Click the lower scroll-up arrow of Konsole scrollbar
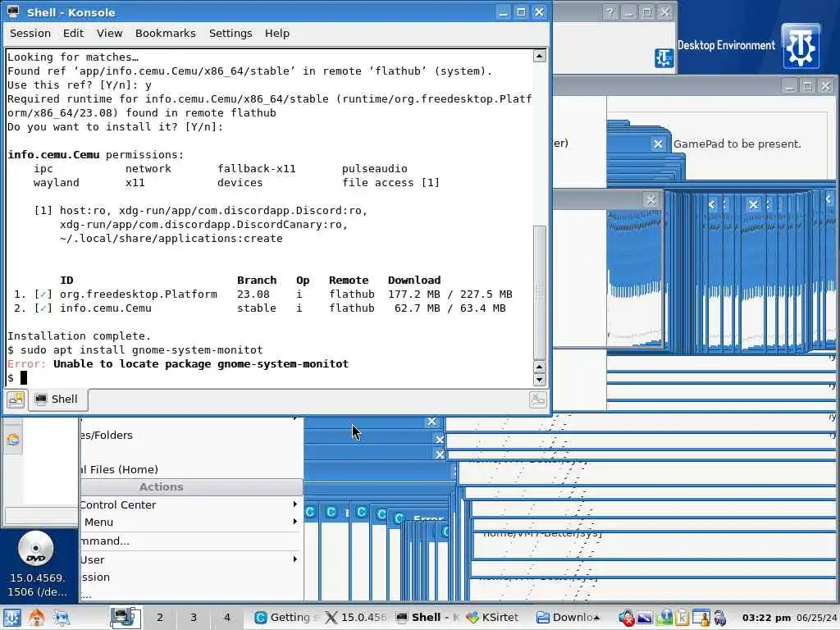 540,367
